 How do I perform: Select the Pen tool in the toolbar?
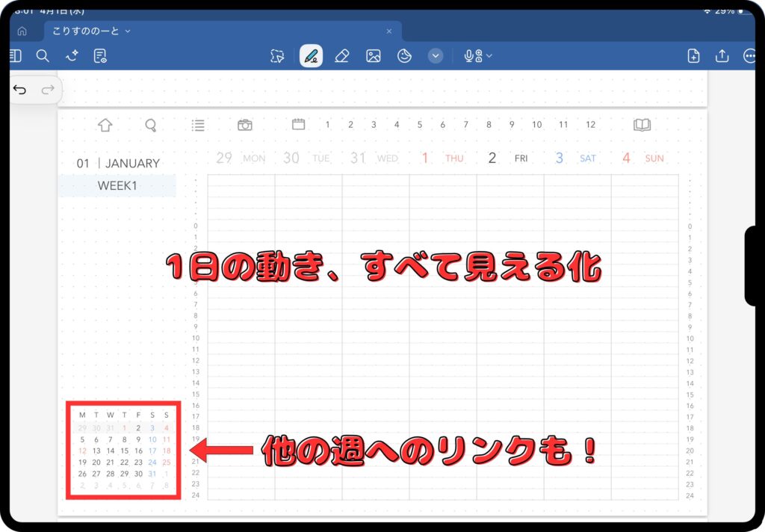pyautogui.click(x=311, y=56)
